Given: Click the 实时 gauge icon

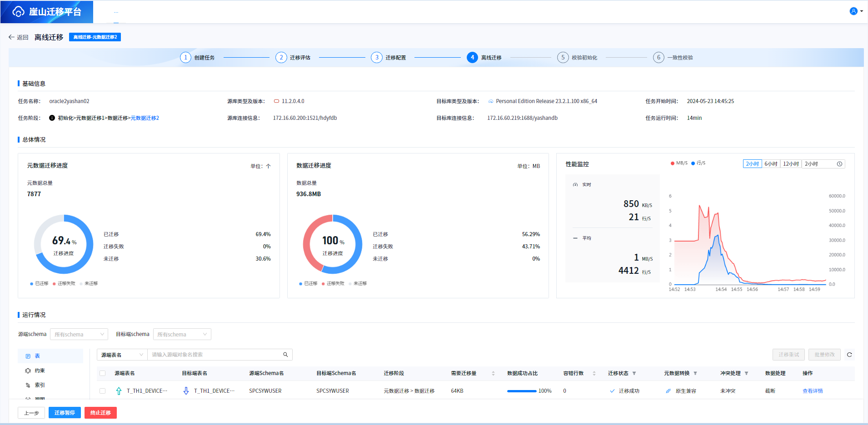Looking at the screenshot, I should (575, 185).
